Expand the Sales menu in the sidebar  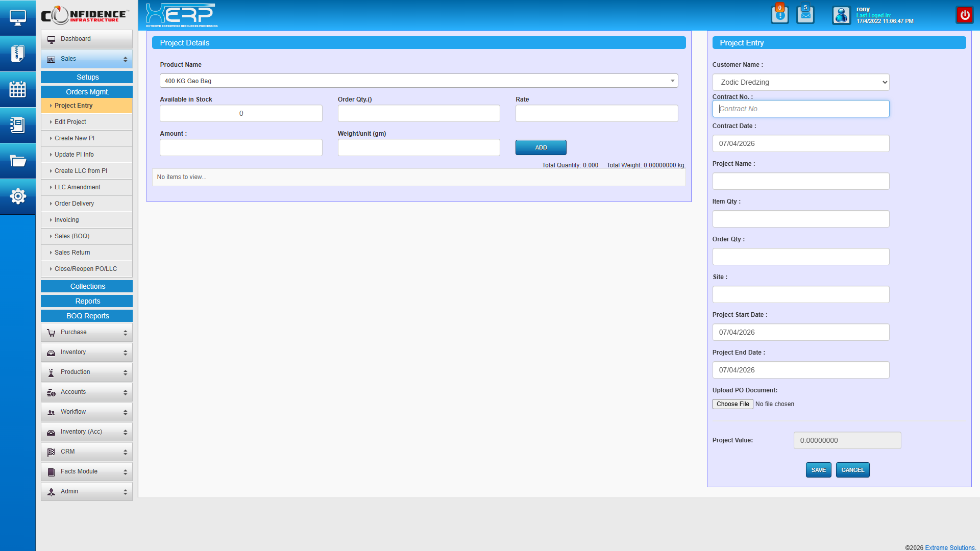(x=86, y=59)
